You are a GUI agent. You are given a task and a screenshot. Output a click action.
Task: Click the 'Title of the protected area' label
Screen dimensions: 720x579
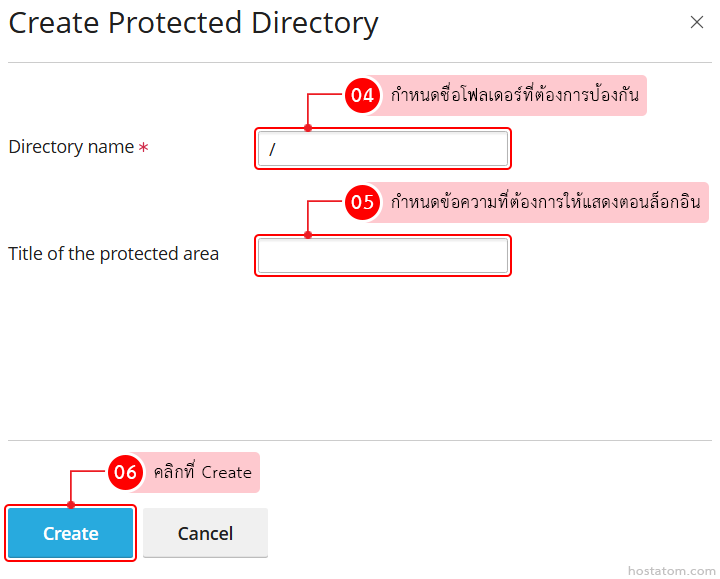(x=113, y=254)
